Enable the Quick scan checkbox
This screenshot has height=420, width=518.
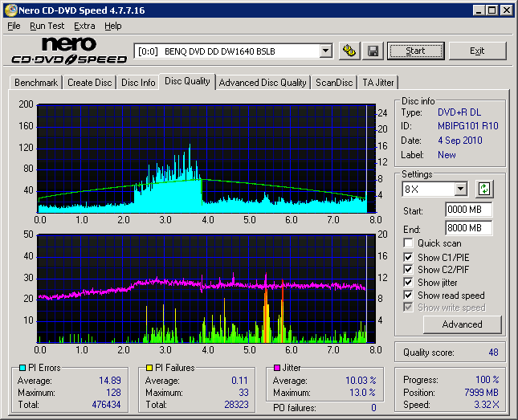[409, 243]
